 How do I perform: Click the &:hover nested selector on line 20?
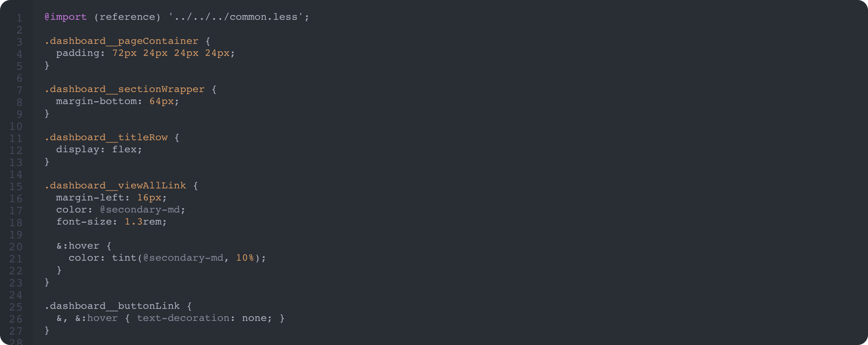pos(78,246)
